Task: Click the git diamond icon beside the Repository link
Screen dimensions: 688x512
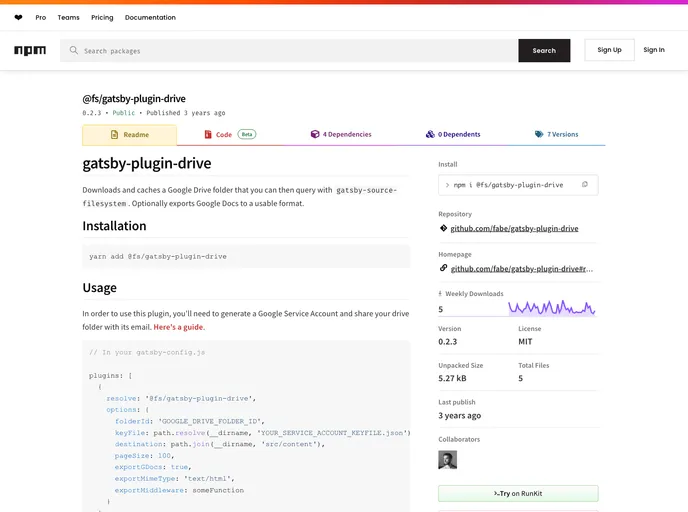Action: pos(443,228)
